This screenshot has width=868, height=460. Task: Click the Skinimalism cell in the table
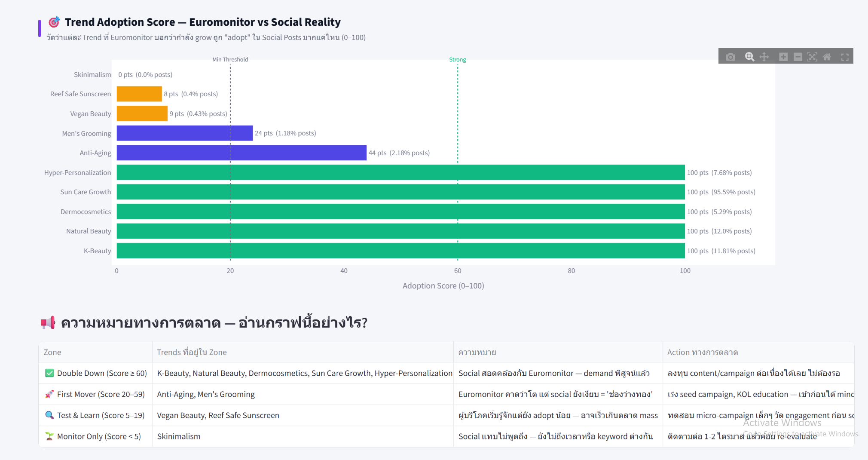179,436
